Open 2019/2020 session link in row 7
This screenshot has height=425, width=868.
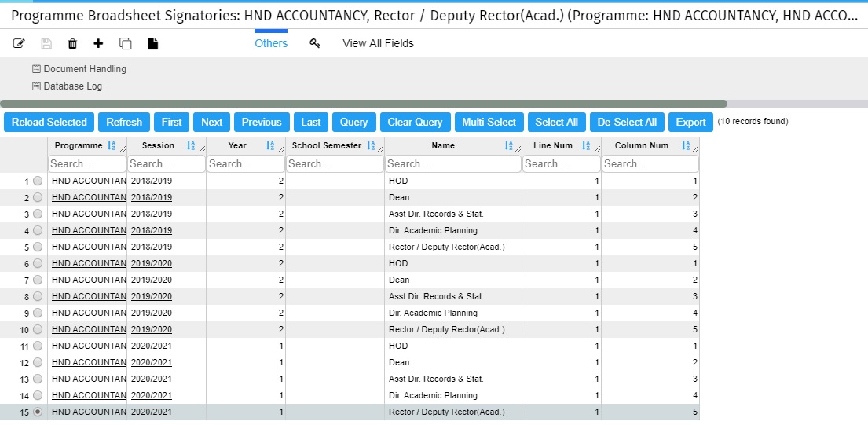point(151,280)
